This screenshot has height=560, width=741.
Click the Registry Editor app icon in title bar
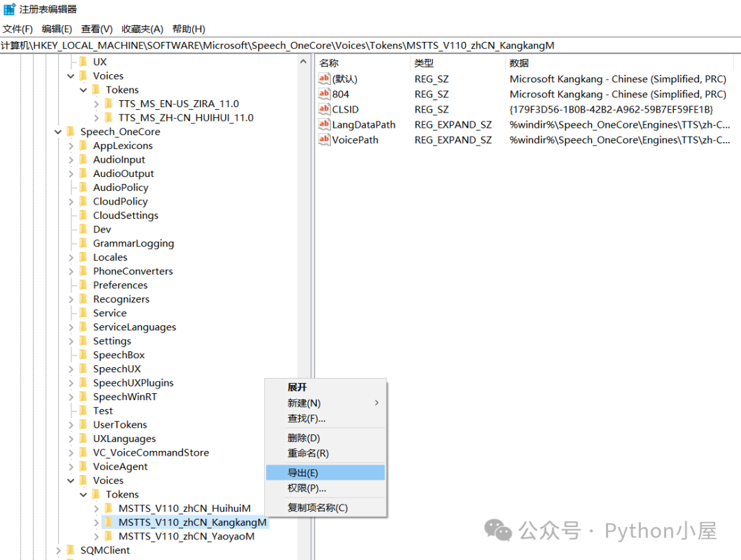10,9
